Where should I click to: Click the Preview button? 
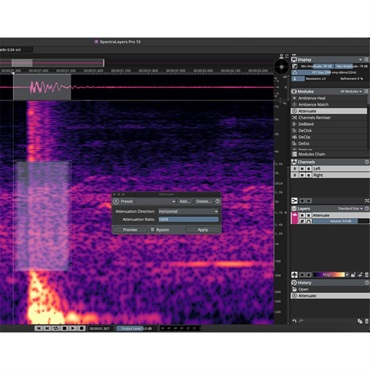[x=130, y=230]
